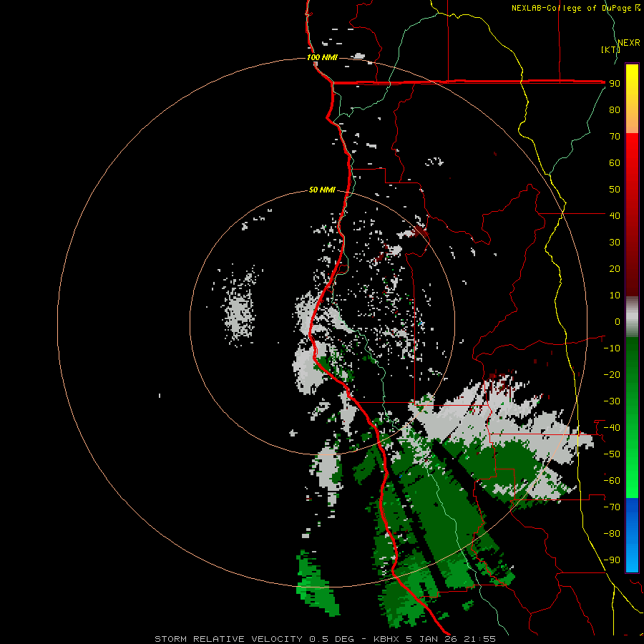Click the 30 value on the velocity scale

[615, 243]
